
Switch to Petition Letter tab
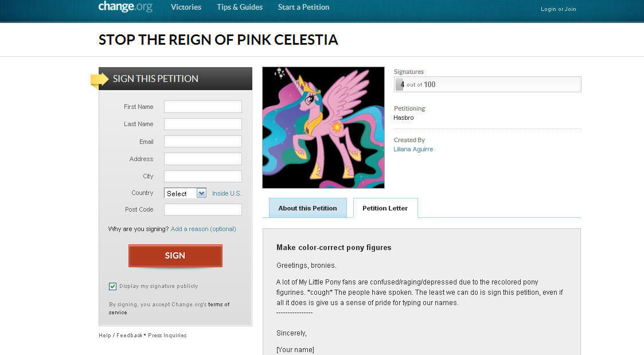[385, 208]
